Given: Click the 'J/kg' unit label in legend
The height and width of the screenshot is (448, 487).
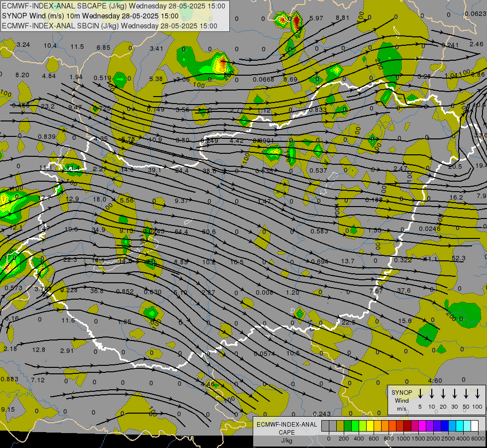Looking at the screenshot, I should (x=287, y=441).
